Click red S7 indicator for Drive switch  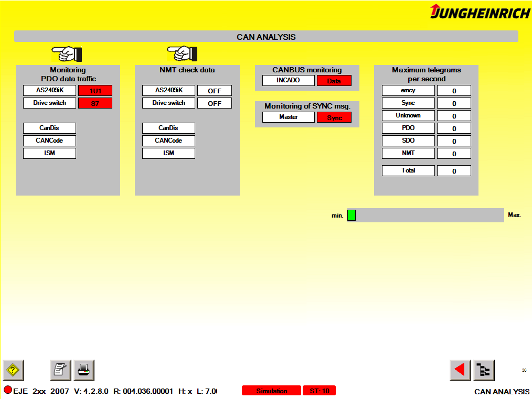[95, 103]
